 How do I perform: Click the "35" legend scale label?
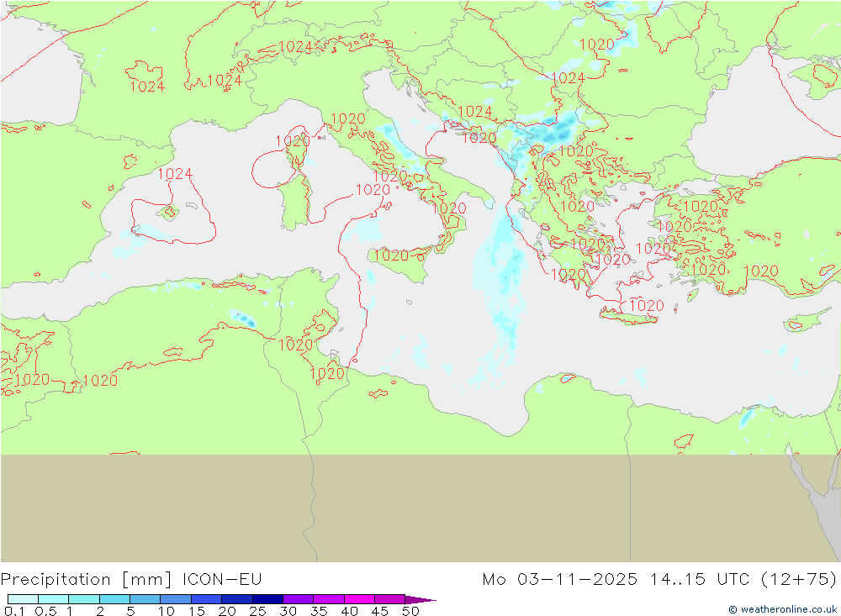(319, 611)
